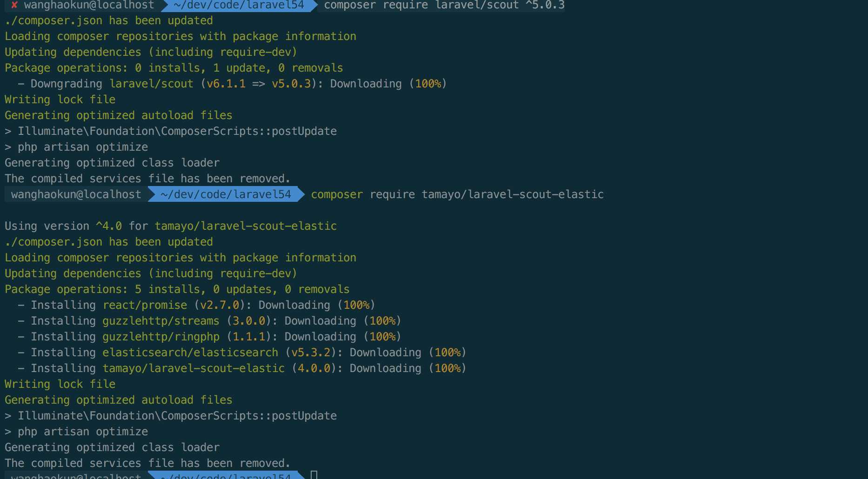Click version '(3.0.0)' of guzzlehttp/streams
This screenshot has width=868, height=479.
[x=249, y=321]
